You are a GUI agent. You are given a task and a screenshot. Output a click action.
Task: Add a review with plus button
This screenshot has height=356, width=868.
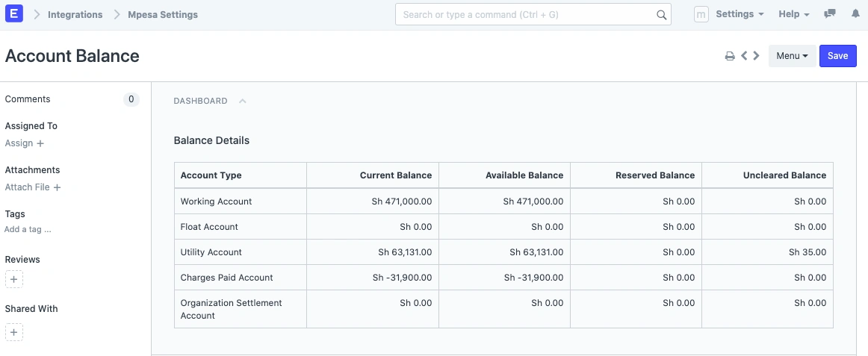coord(14,280)
